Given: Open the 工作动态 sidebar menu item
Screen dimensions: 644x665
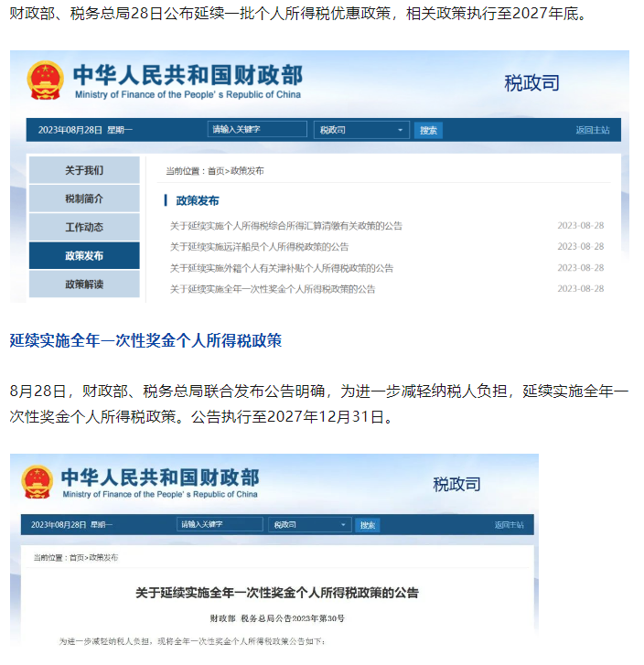Looking at the screenshot, I should [84, 227].
